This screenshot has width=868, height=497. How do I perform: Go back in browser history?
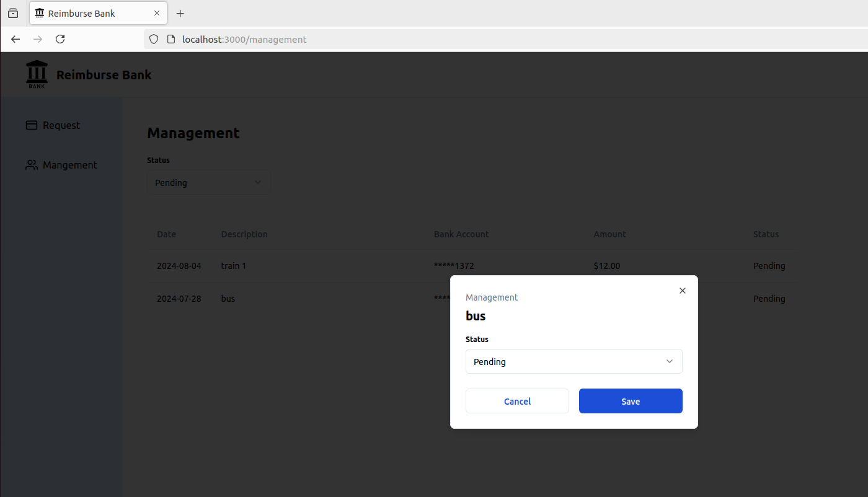[15, 39]
